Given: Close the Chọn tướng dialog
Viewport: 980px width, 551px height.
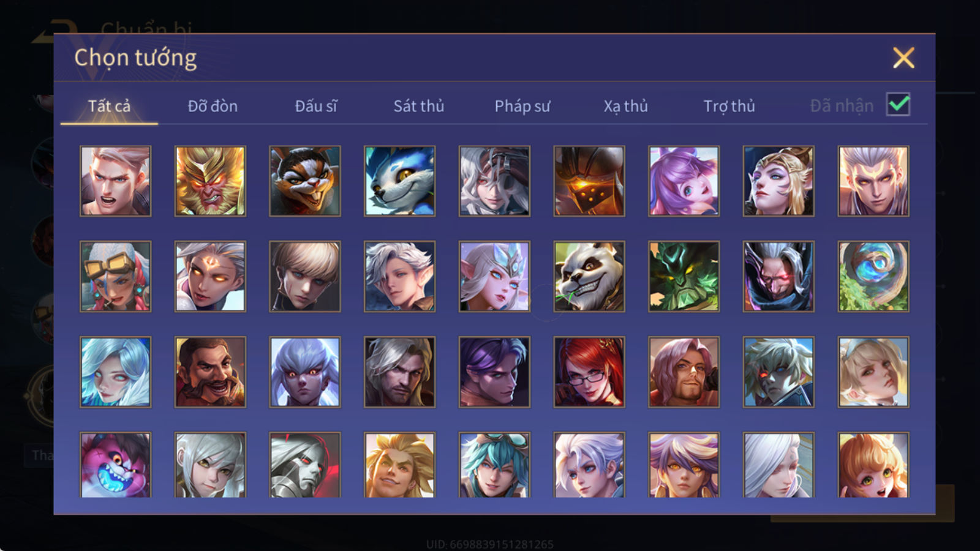Looking at the screenshot, I should [903, 58].
